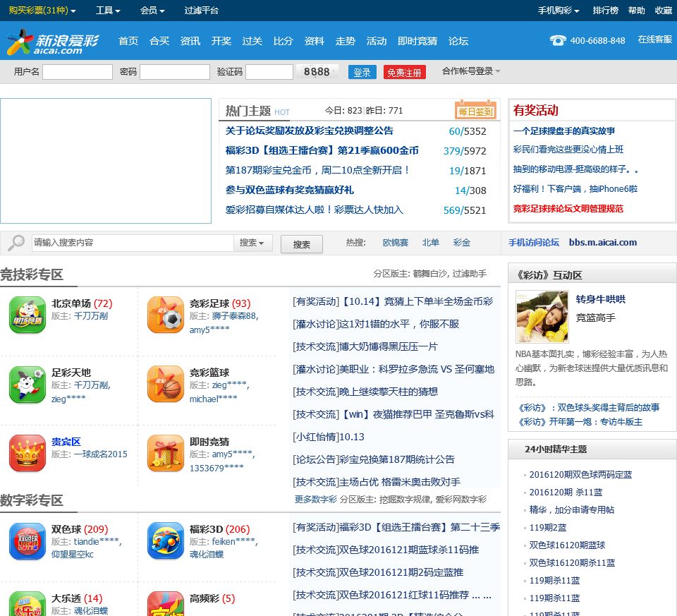
Task: Open 《彩访》开年第一炮：专访牛版主 link
Action: click(x=580, y=422)
